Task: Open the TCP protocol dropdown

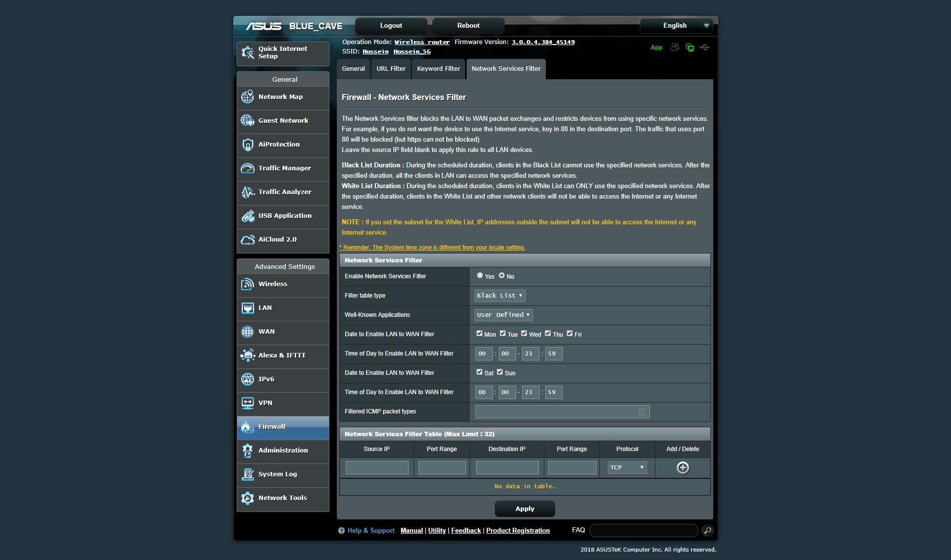Action: point(627,467)
